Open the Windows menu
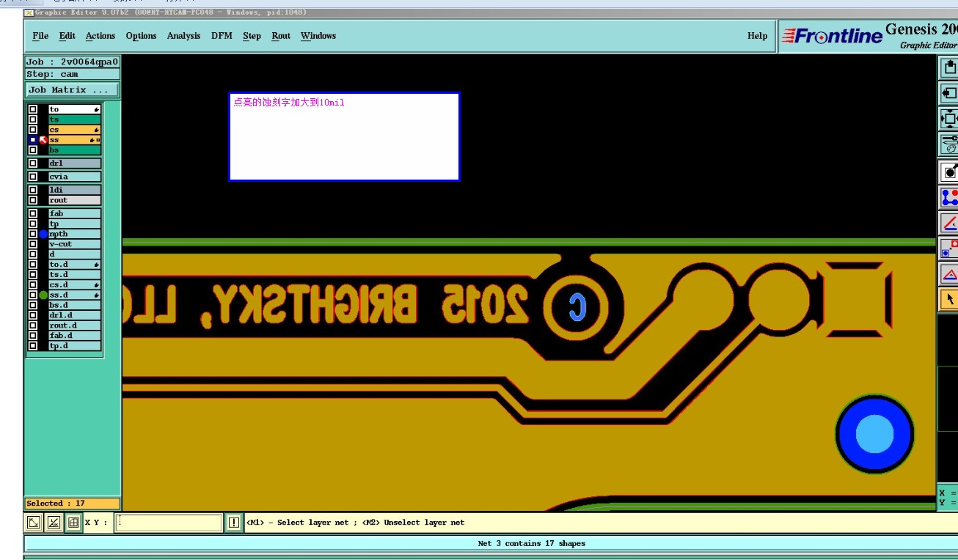Image resolution: width=958 pixels, height=560 pixels. (318, 36)
